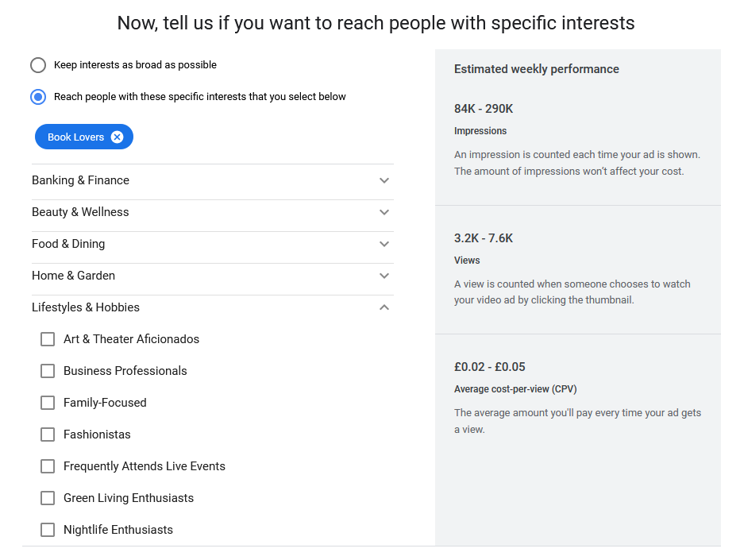Viewport: 744px width, 560px height.
Task: Check the Business Professionals box
Action: pyautogui.click(x=48, y=371)
